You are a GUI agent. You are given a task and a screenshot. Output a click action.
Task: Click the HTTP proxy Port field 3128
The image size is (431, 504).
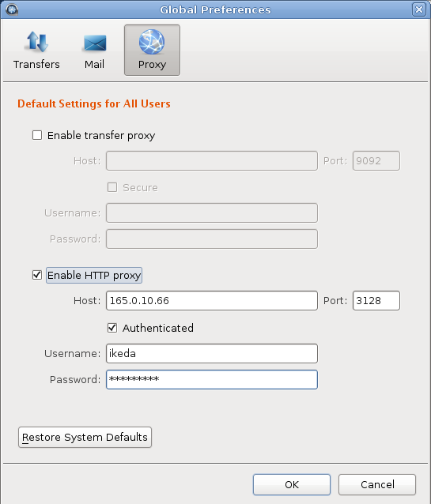(x=376, y=300)
